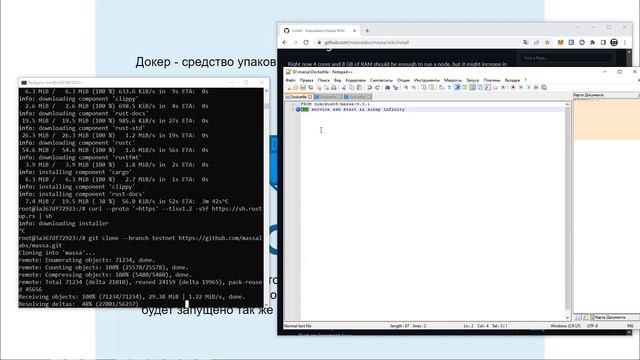Toggle synchronized vertical scrolling icon
Screen dimensions: 640x360
pyautogui.click(x=424, y=87)
